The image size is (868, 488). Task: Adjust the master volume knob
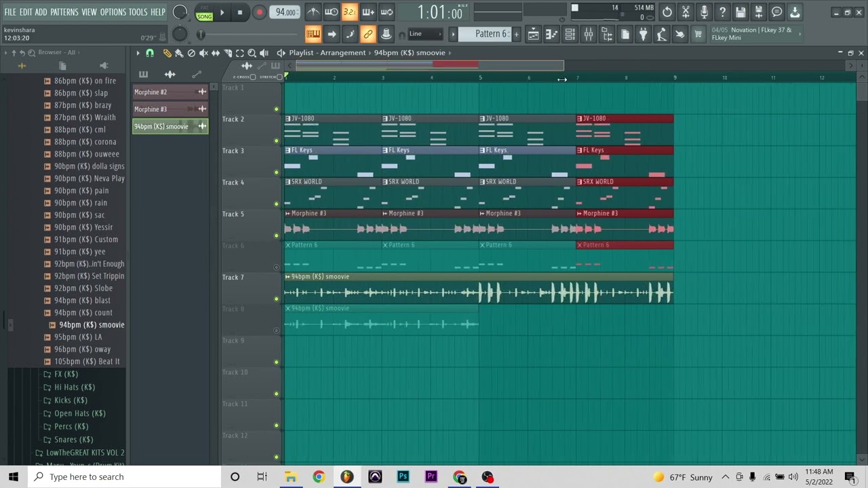click(x=180, y=12)
